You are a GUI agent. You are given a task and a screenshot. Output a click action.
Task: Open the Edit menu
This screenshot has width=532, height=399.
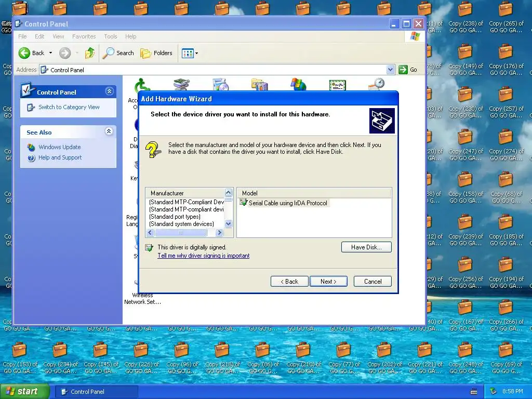coord(39,36)
